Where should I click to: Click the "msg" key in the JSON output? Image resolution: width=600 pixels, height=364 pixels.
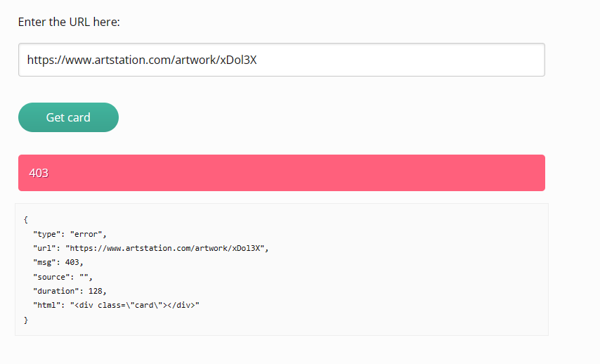44,263
